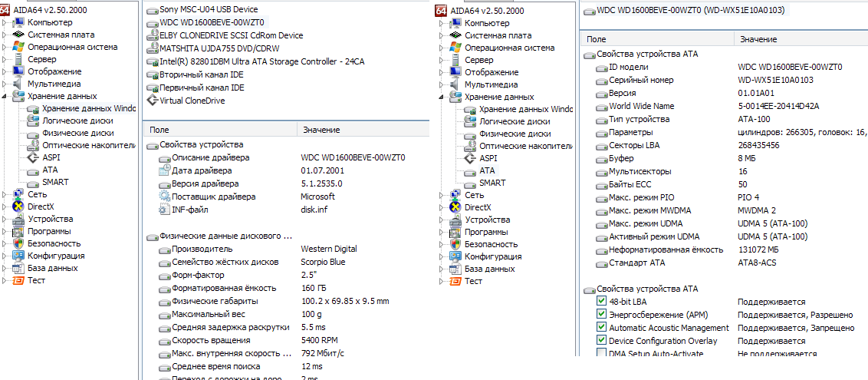Sort by Значение column header in right window
Viewport: 868px width, 380px height.
click(801, 39)
